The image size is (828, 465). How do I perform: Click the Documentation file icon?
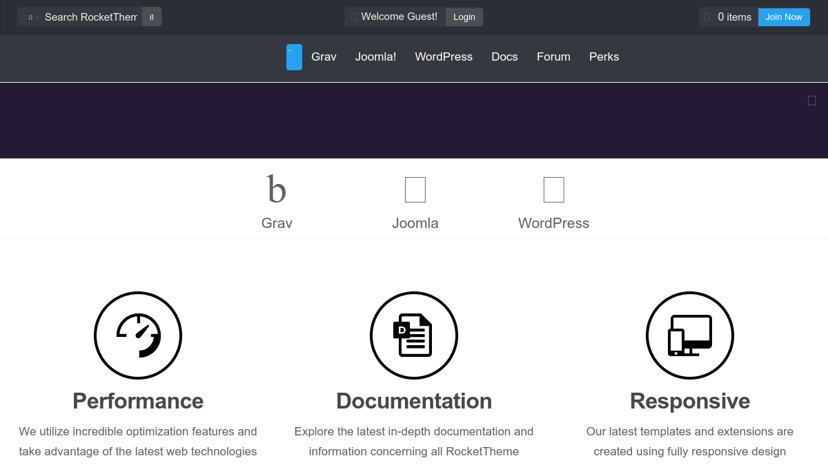(x=414, y=336)
